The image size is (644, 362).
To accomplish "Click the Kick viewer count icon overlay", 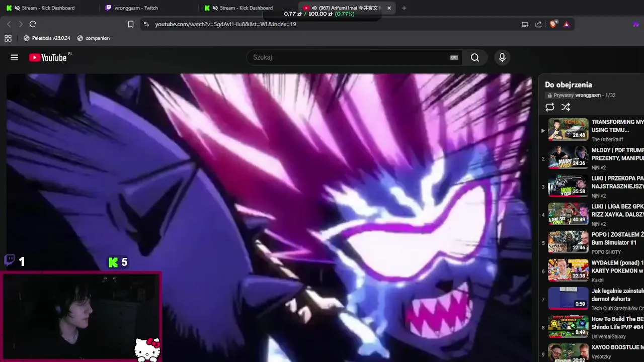I will pos(113,262).
